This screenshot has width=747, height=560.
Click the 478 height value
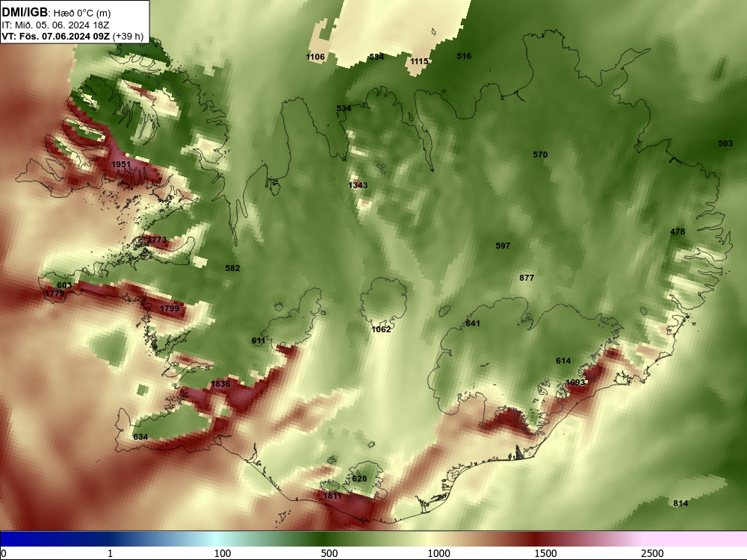(x=678, y=232)
